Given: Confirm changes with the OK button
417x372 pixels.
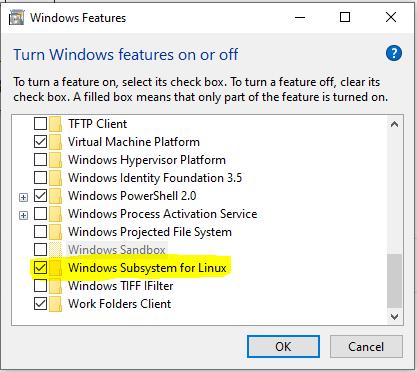Looking at the screenshot, I should pos(283,347).
